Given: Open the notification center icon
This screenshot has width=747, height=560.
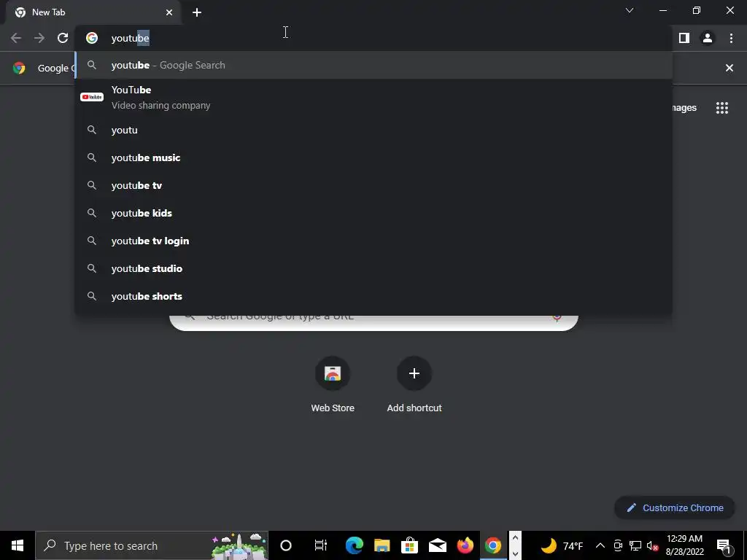Looking at the screenshot, I should point(724,545).
